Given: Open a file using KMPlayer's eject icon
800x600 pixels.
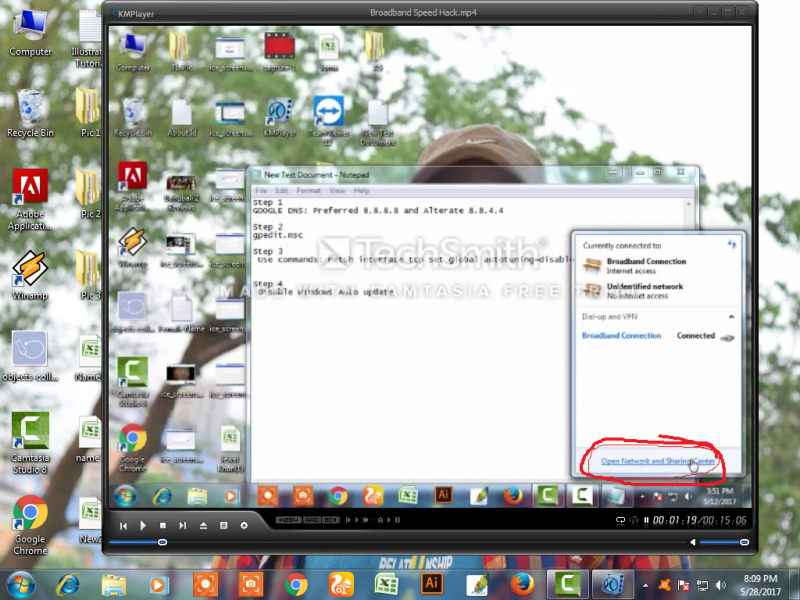Looking at the screenshot, I should coord(203,526).
